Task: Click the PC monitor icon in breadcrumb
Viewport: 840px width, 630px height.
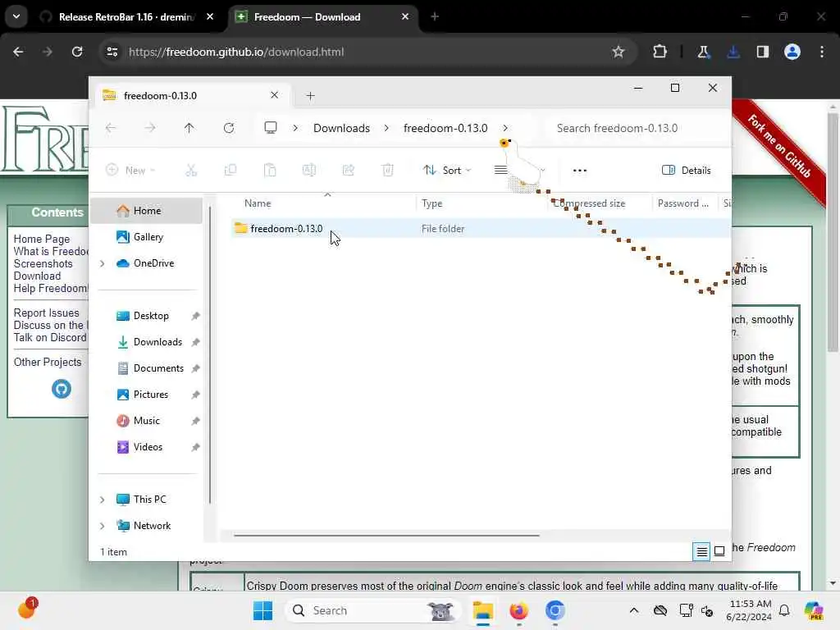Action: click(x=271, y=128)
